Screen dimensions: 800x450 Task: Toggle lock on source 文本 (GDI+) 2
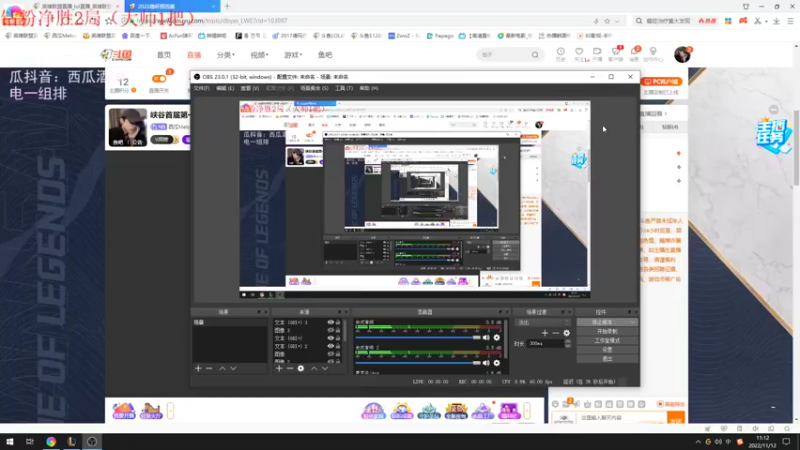(338, 346)
